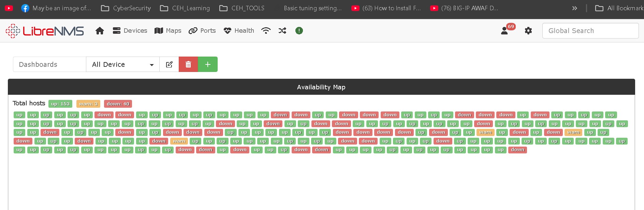Open the Maps menu

168,31
